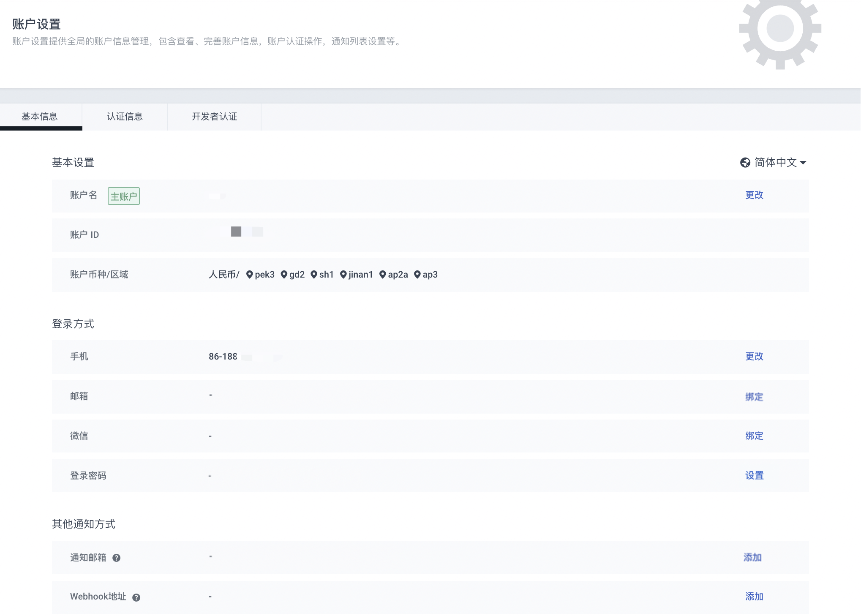The image size is (861, 616).
Task: Switch to the 开发者认证 tab
Action: [x=215, y=116]
